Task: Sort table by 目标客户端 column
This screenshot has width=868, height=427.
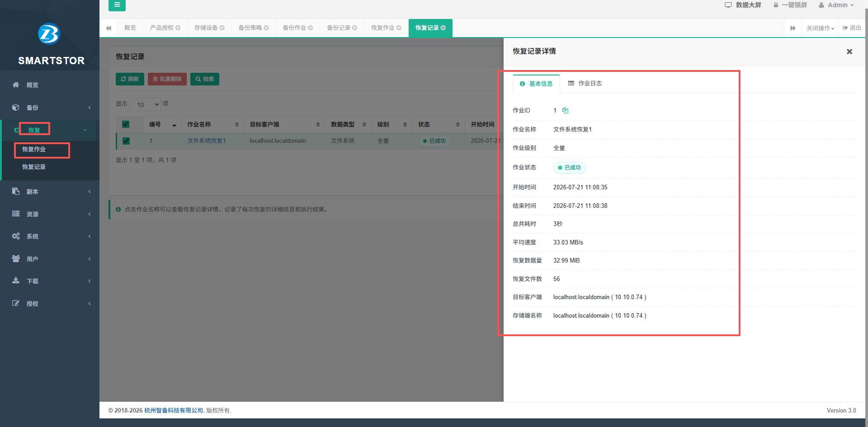Action: pyautogui.click(x=284, y=125)
